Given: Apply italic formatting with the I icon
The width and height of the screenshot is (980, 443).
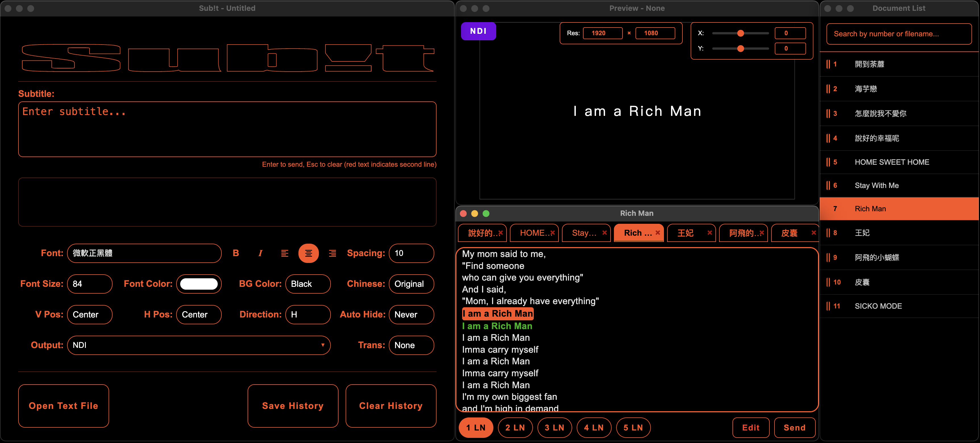Looking at the screenshot, I should pyautogui.click(x=260, y=253).
